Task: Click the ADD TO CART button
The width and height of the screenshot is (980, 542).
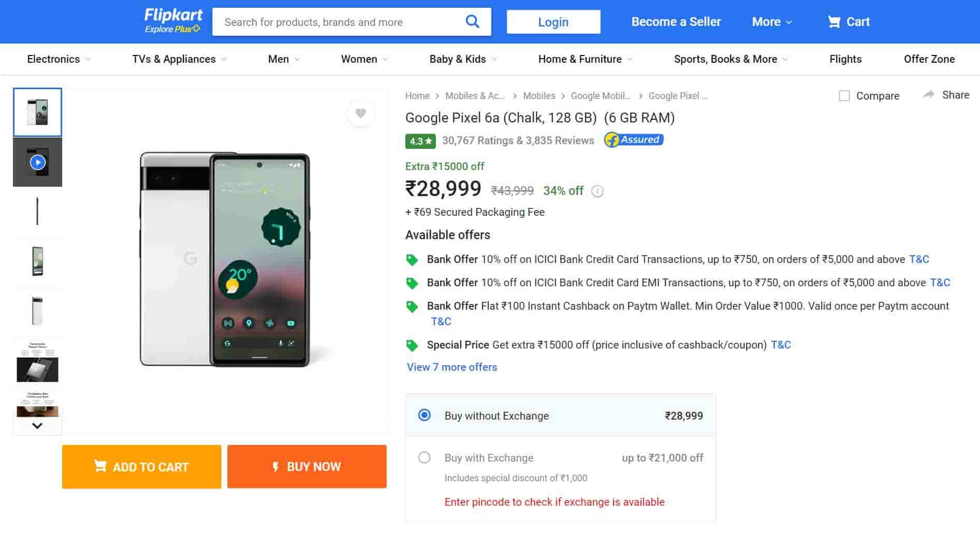Action: pyautogui.click(x=141, y=466)
